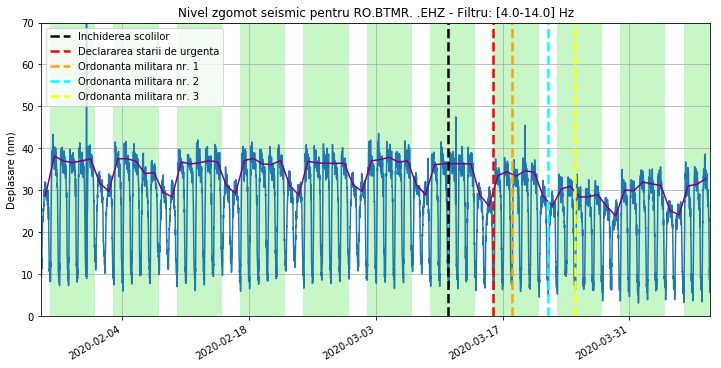Click the 'Deplasare (nm)' y-axis label
Image resolution: width=721 pixels, height=368 pixels.
point(11,170)
